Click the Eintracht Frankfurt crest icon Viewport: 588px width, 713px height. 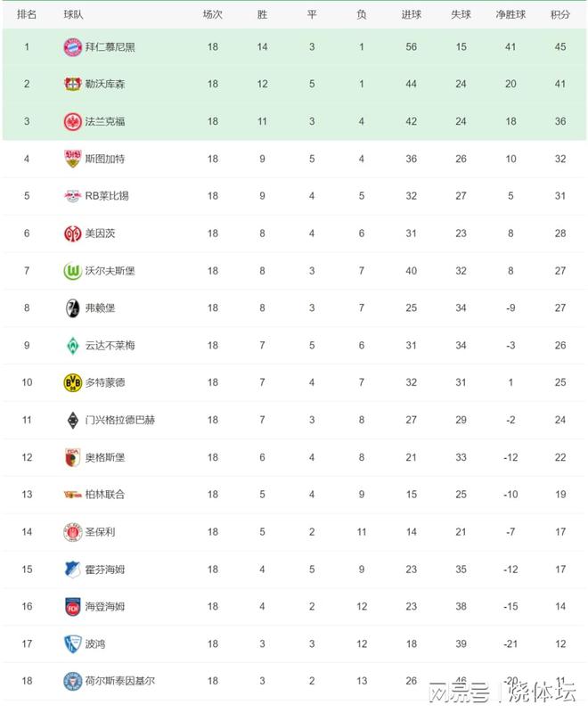coord(72,121)
